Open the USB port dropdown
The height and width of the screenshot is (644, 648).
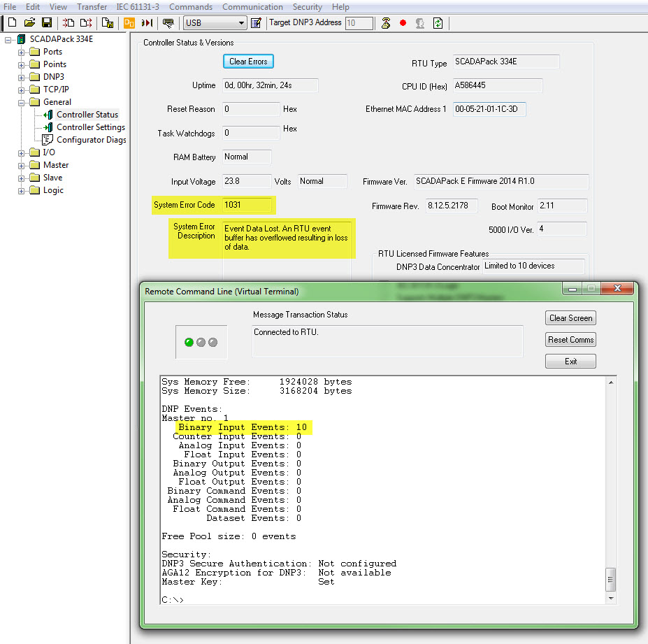241,23
